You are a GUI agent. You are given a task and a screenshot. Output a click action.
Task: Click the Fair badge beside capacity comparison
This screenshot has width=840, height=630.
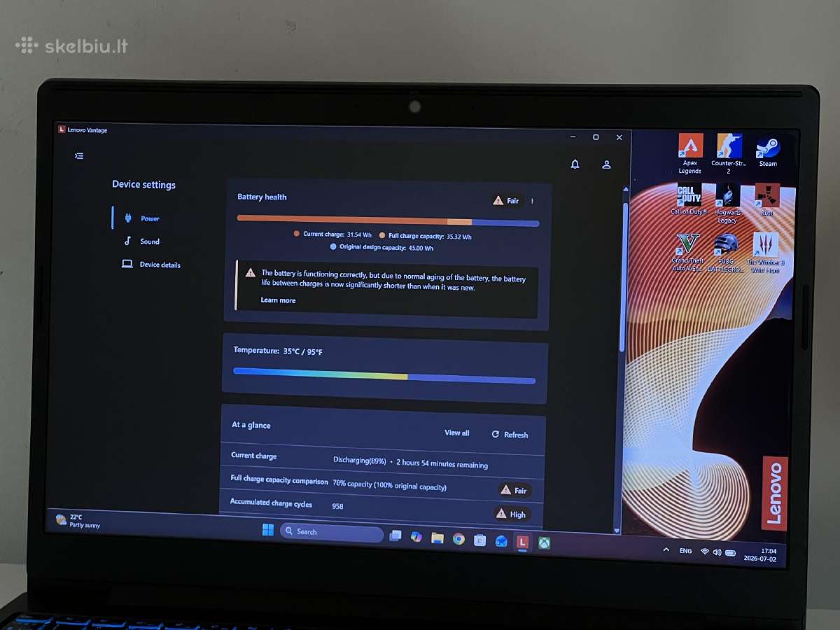[x=514, y=490]
